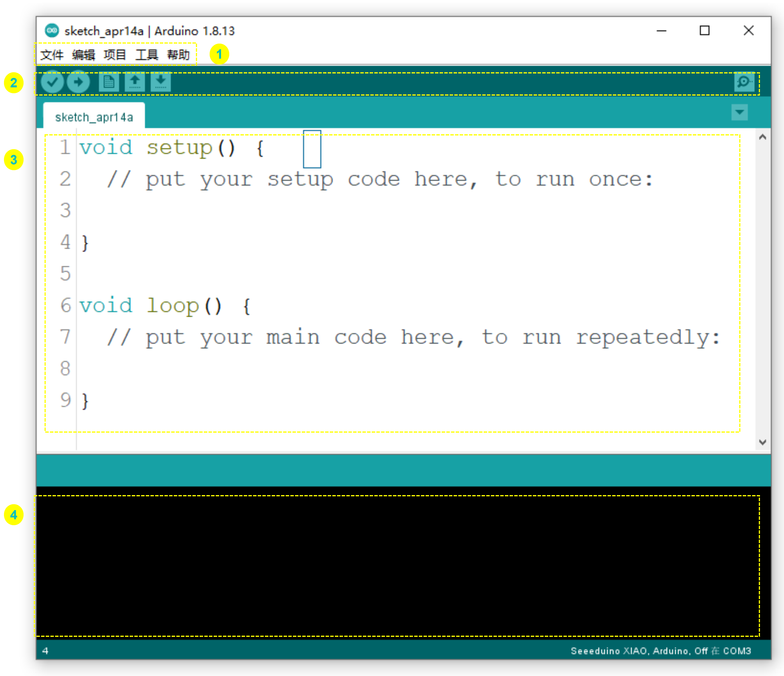Maximize the Arduino window
Viewport: 784px width, 676px height.
point(704,31)
